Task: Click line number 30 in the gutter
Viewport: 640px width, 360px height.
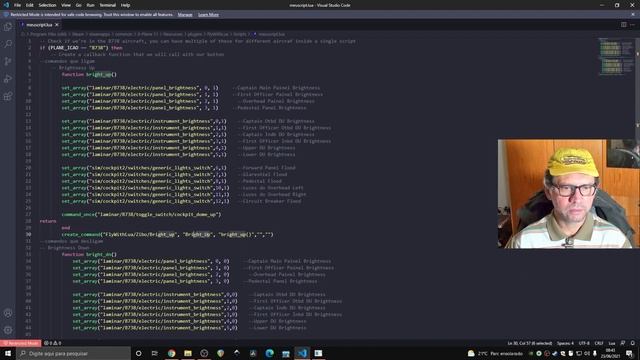Action: (29, 234)
